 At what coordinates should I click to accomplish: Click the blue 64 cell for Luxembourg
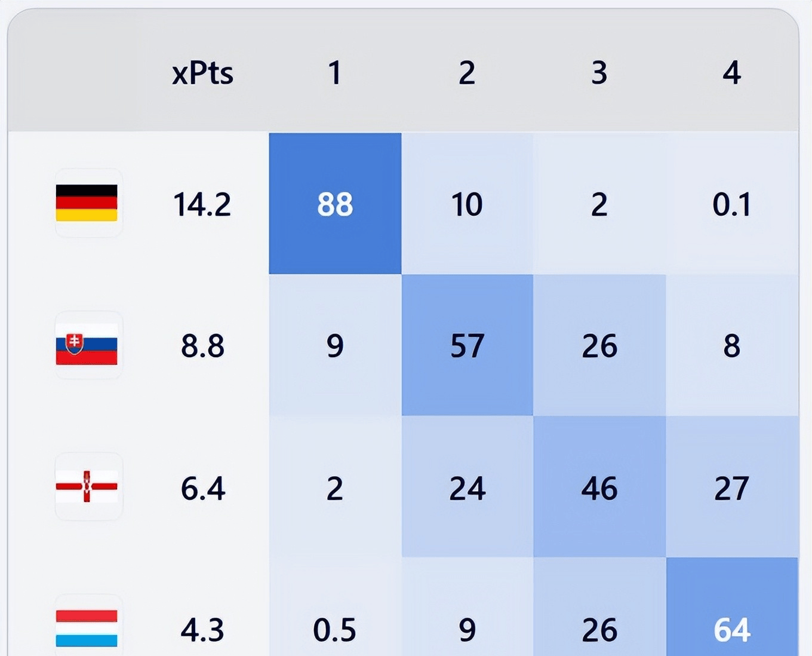click(x=732, y=629)
